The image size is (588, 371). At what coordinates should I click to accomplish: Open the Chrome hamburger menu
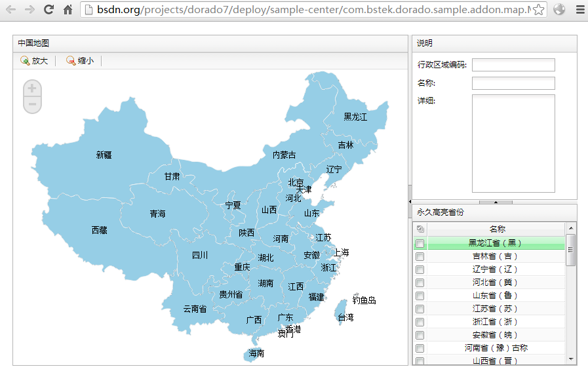[578, 10]
